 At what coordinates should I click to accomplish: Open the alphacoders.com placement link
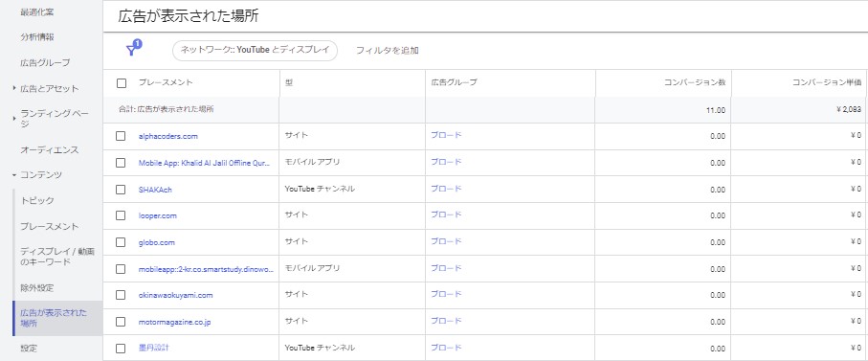point(168,136)
